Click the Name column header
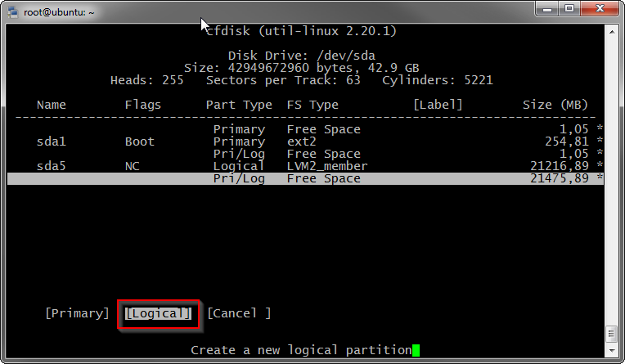The width and height of the screenshot is (625, 364). click(52, 105)
